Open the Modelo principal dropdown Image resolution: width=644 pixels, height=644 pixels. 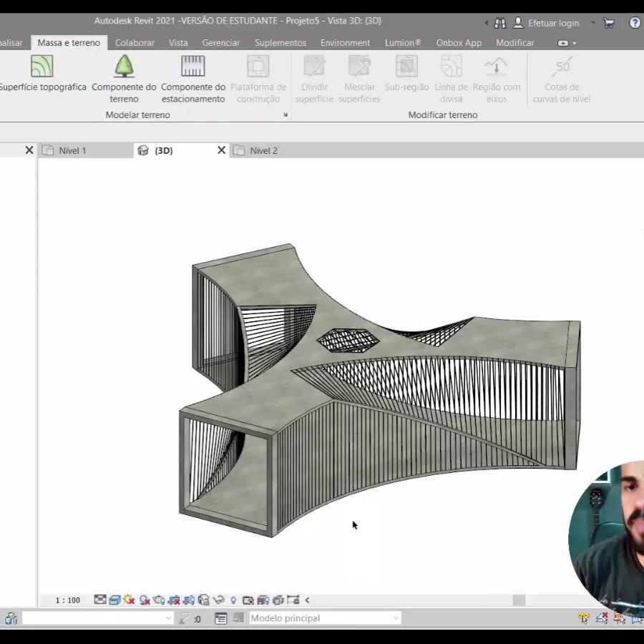pyautogui.click(x=324, y=618)
